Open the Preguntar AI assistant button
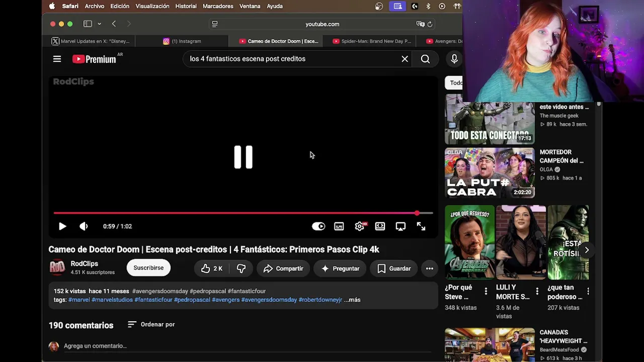 click(x=340, y=268)
